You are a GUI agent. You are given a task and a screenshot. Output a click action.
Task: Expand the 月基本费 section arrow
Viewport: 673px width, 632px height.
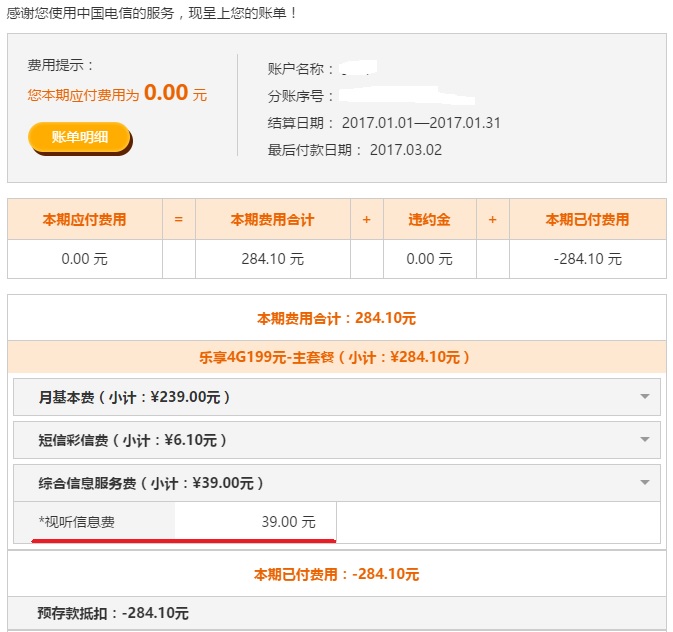click(645, 396)
